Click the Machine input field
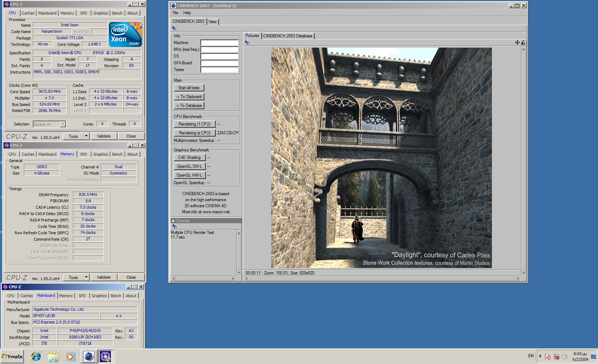Image resolution: width=598 pixels, height=364 pixels. (x=220, y=43)
